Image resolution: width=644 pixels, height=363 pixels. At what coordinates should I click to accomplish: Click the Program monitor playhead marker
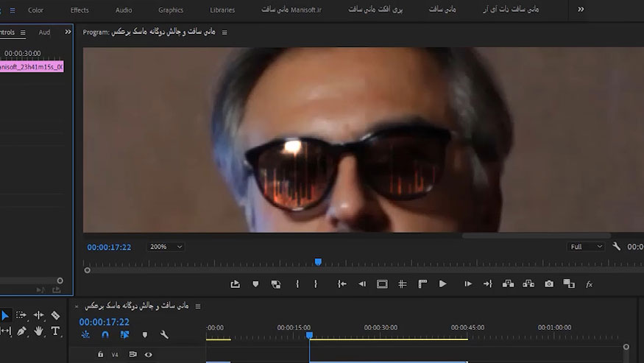[318, 262]
